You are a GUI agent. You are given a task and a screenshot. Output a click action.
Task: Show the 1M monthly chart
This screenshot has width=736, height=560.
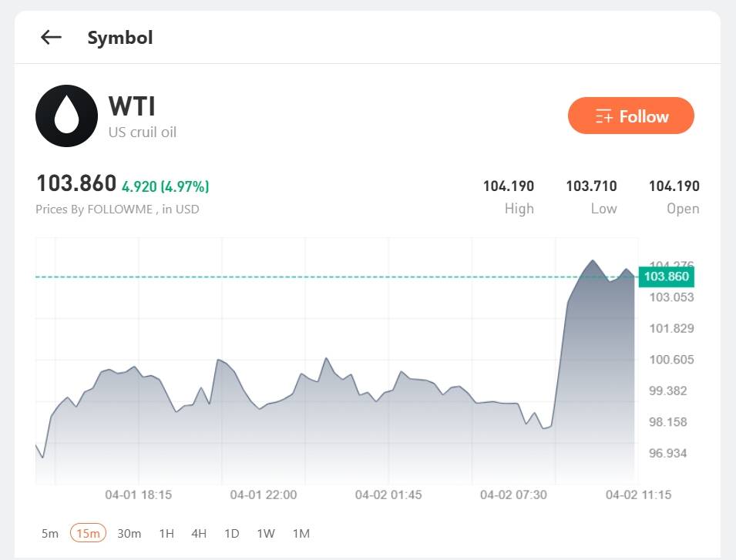pos(301,533)
